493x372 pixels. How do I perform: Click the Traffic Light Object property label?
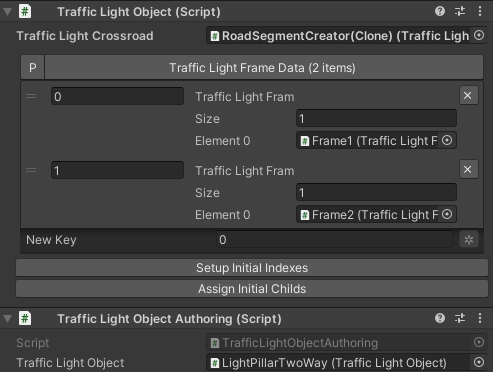(70, 363)
